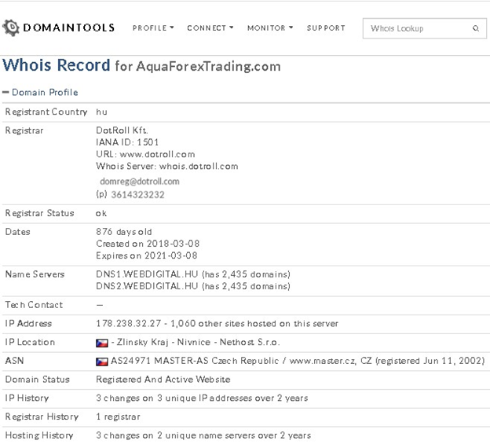Click the IP Address row label

click(x=28, y=324)
